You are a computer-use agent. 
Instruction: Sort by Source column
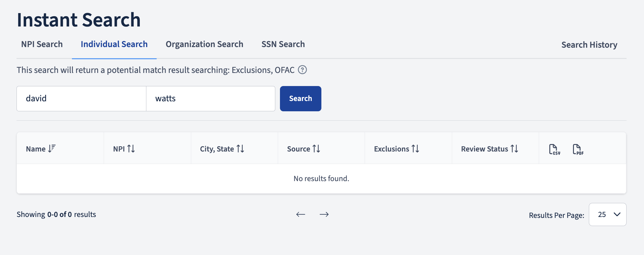[x=304, y=149]
